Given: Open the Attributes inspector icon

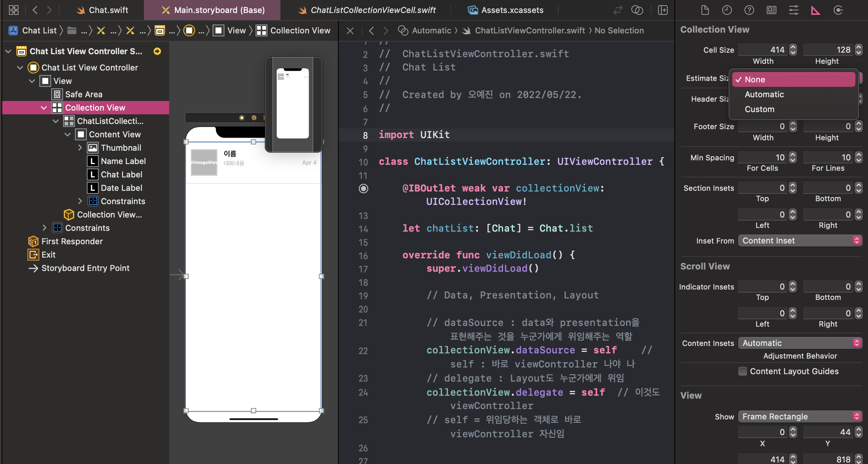Looking at the screenshot, I should click(x=793, y=10).
